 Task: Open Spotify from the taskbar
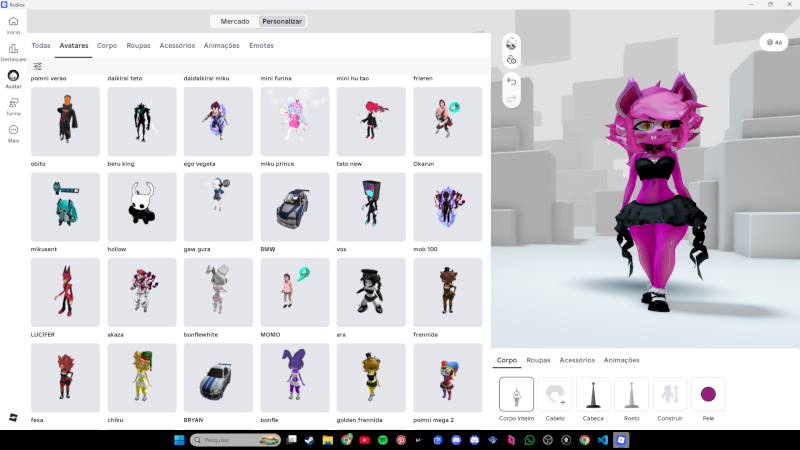tap(383, 440)
